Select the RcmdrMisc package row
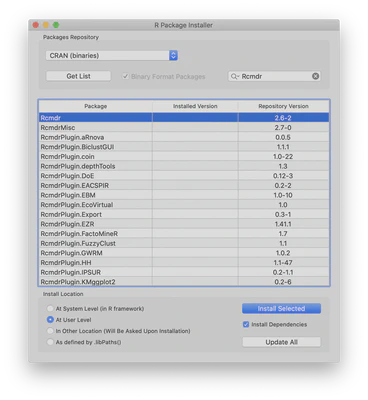 184,127
